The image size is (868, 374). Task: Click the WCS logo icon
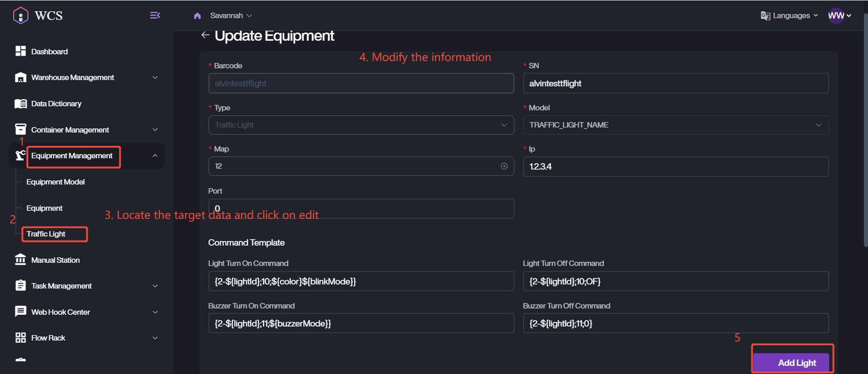[x=21, y=15]
